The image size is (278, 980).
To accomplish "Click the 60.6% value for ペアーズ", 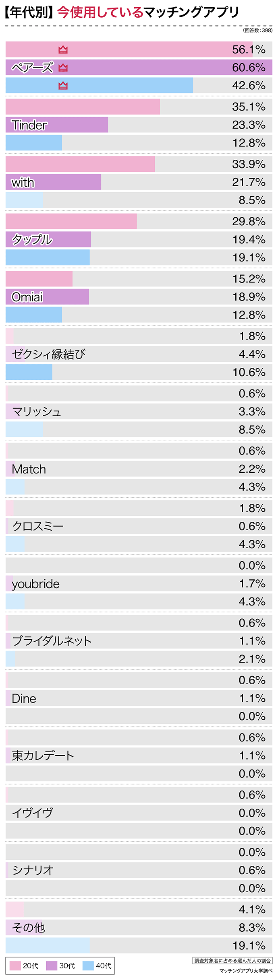I will coord(249,68).
